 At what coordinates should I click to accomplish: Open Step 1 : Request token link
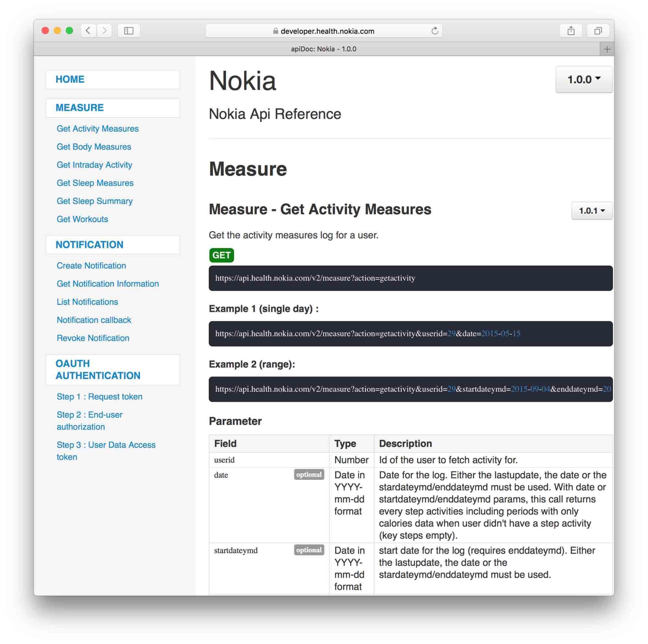100,396
